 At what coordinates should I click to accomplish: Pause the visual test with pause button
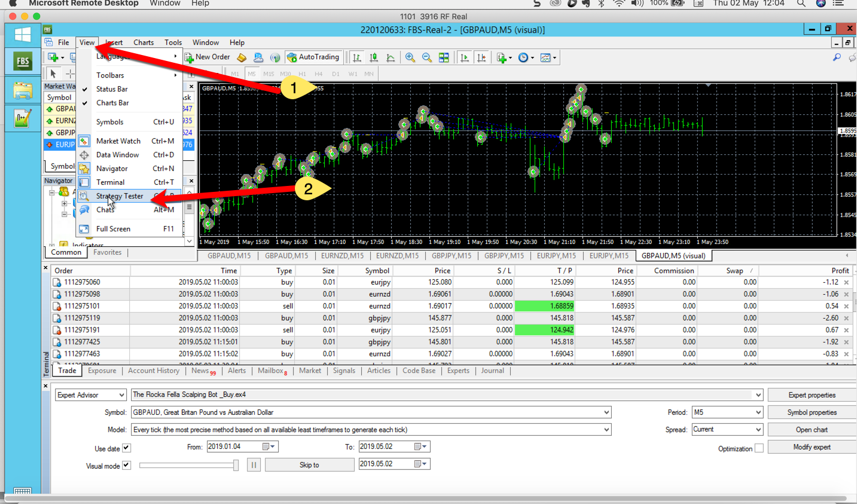pyautogui.click(x=254, y=465)
